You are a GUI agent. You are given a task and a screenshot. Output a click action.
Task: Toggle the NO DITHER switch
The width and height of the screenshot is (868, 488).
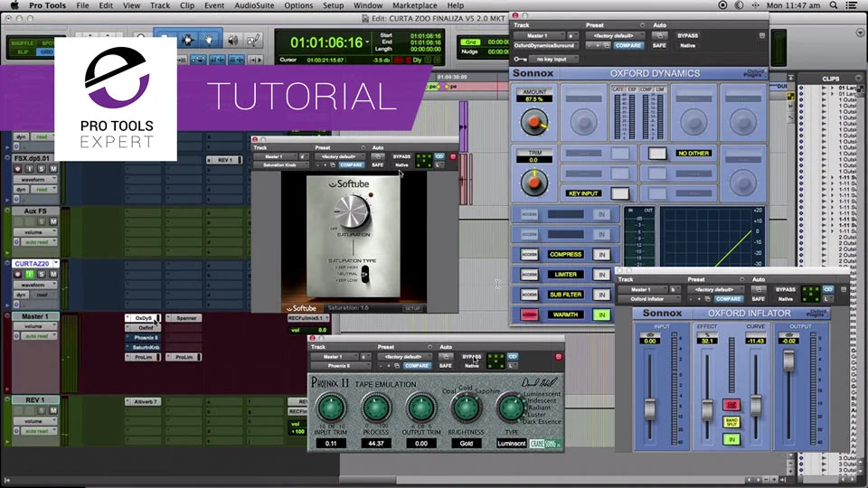point(657,154)
